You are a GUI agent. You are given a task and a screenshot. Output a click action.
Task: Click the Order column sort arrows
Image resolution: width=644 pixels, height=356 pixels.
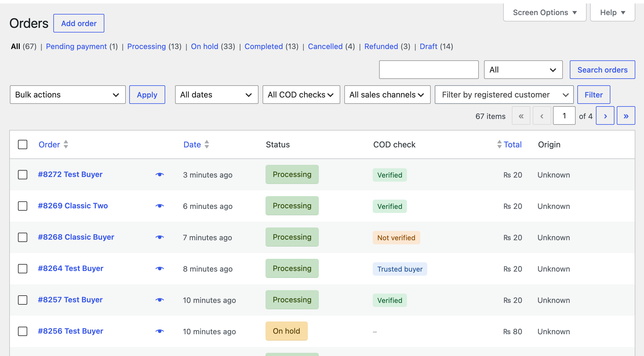66,144
